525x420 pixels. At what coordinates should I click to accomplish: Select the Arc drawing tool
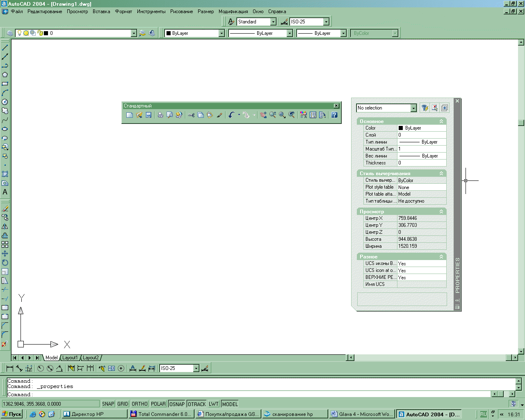coord(5,93)
